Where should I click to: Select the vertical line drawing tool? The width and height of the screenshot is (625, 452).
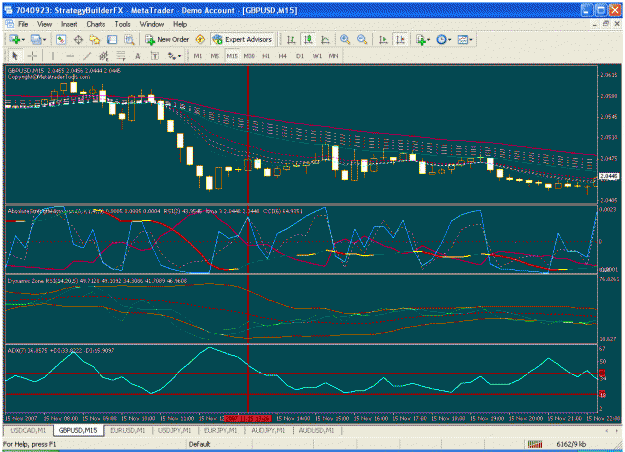click(x=53, y=56)
